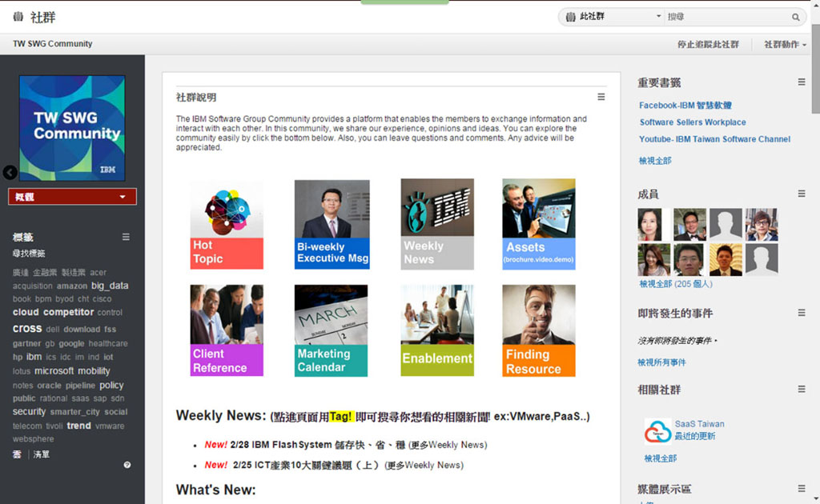Collapse sidebar with the left arrow circle

tap(10, 172)
